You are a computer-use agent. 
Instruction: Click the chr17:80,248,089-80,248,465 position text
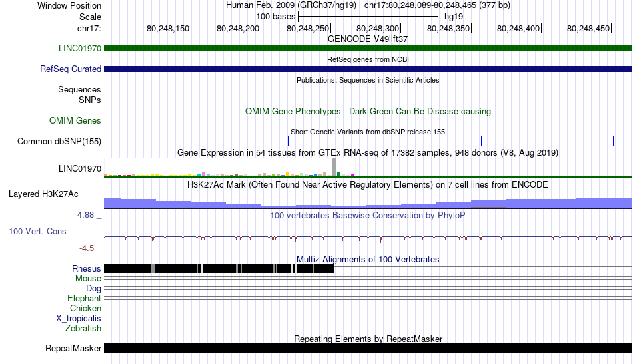point(437,5)
